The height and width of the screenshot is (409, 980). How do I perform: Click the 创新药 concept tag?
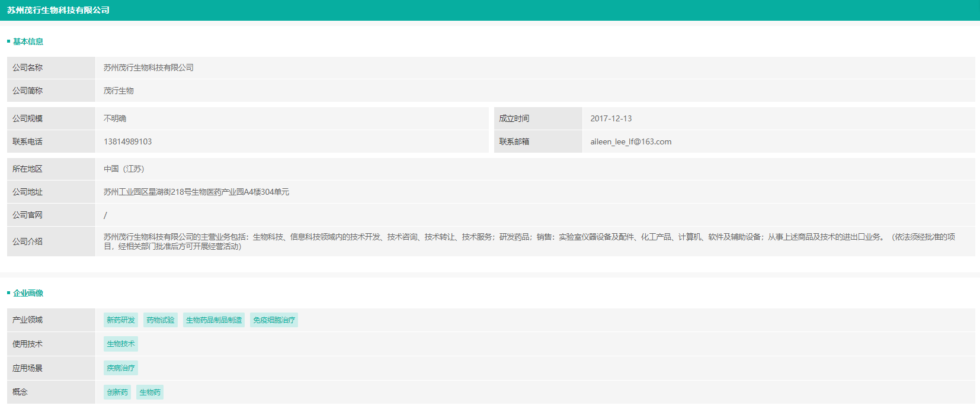pyautogui.click(x=117, y=392)
